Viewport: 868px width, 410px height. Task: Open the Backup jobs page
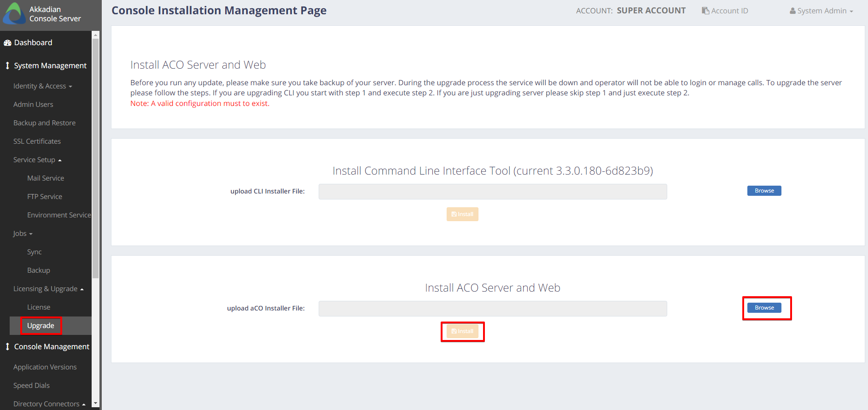pyautogui.click(x=39, y=270)
